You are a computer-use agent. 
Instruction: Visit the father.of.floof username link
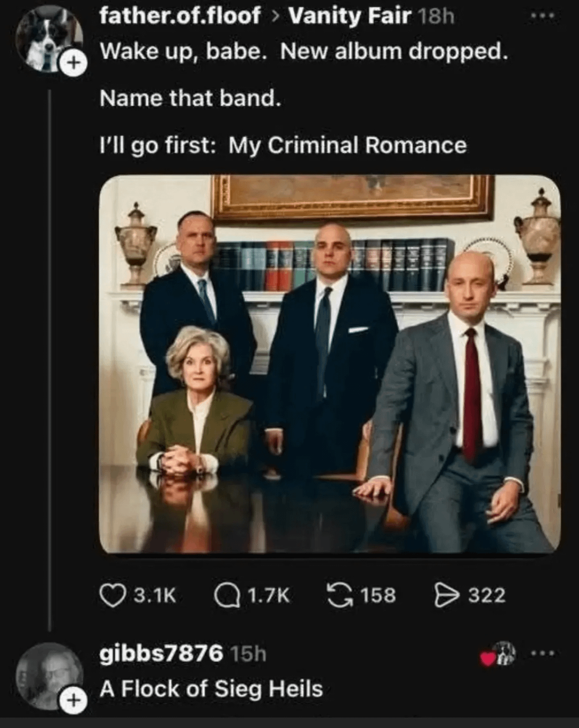(x=180, y=17)
